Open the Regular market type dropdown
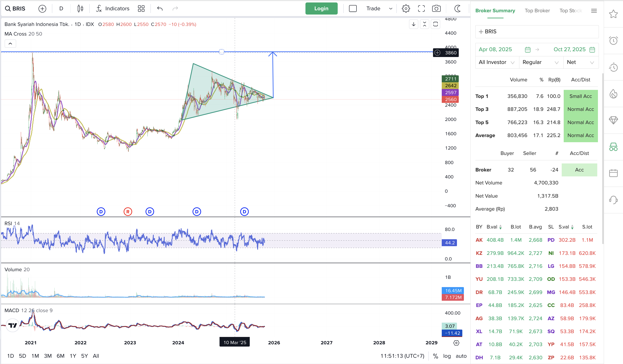Screen dimensions: 623x364 click(540, 62)
